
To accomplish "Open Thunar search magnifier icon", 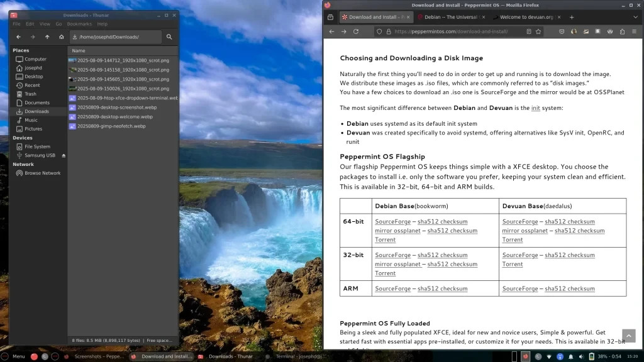I will (x=169, y=37).
